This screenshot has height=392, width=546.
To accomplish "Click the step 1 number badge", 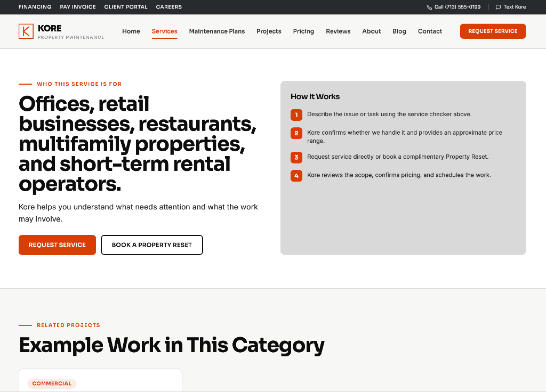I will (296, 115).
